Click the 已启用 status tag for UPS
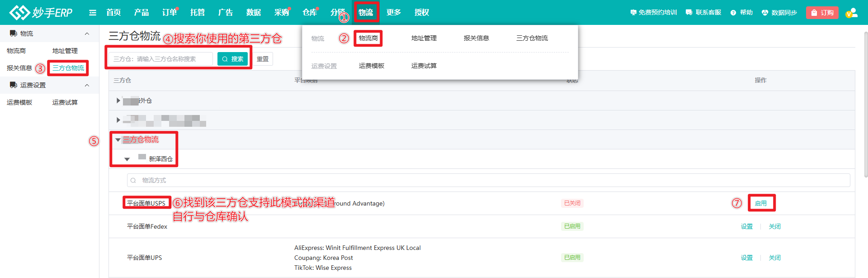 [x=572, y=258]
